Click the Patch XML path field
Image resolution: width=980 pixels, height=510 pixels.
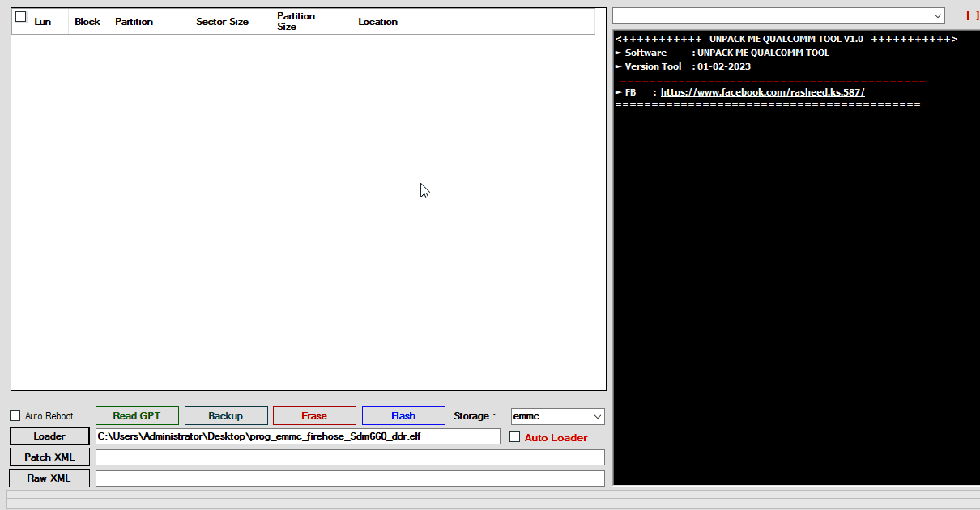coord(350,457)
